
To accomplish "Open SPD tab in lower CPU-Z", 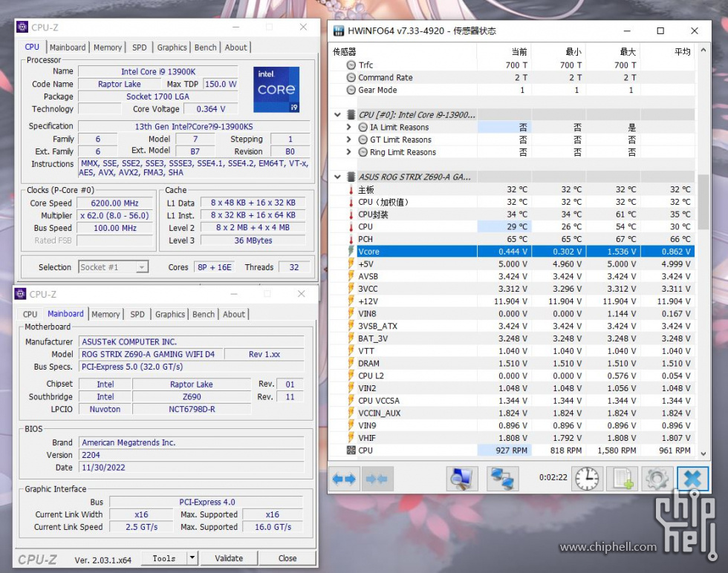I will (137, 314).
